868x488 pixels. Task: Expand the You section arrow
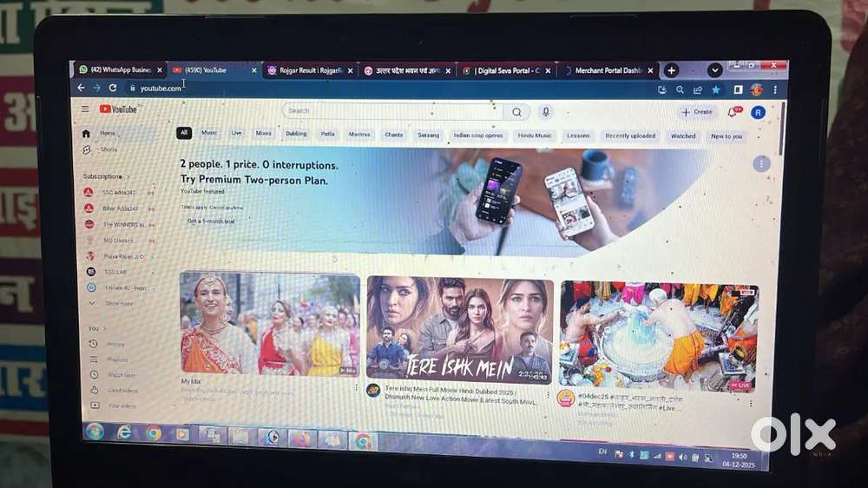[x=104, y=328]
